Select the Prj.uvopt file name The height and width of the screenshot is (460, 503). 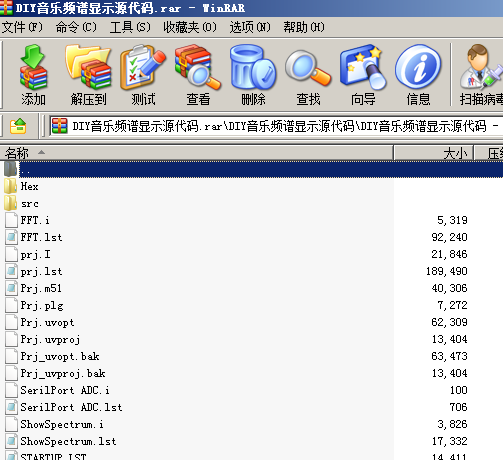(x=47, y=323)
